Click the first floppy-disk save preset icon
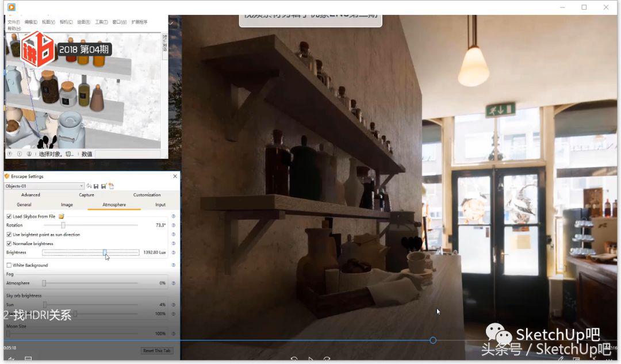 96,186
